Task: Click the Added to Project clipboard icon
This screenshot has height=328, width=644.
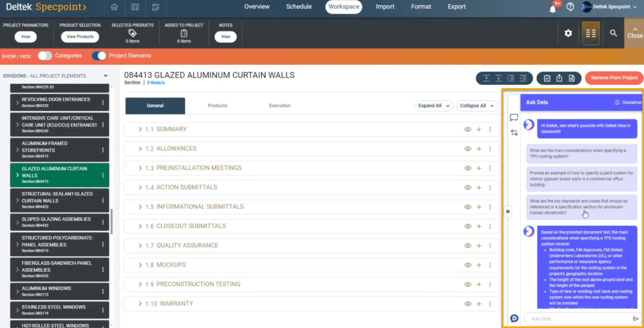Action: point(184,33)
